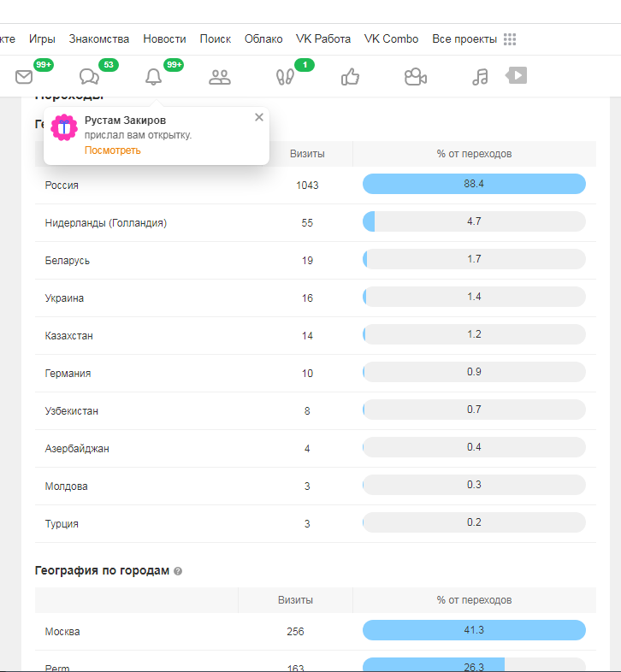The image size is (621, 672).
Task: Open the music note icon
Action: tap(480, 77)
